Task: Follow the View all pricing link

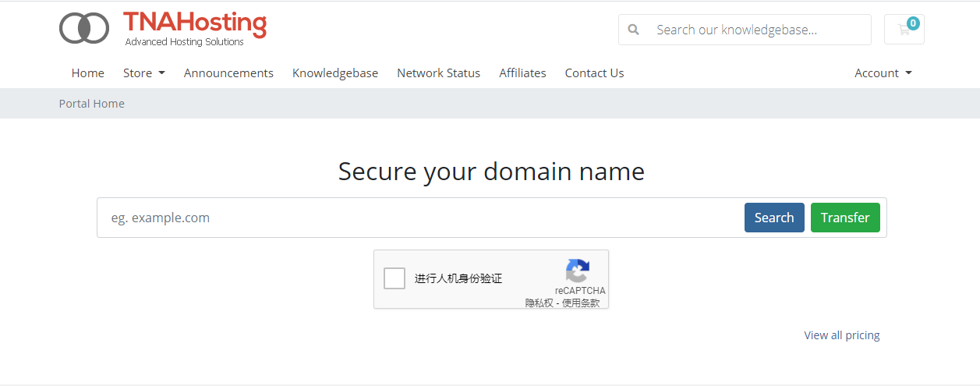Action: click(x=841, y=335)
